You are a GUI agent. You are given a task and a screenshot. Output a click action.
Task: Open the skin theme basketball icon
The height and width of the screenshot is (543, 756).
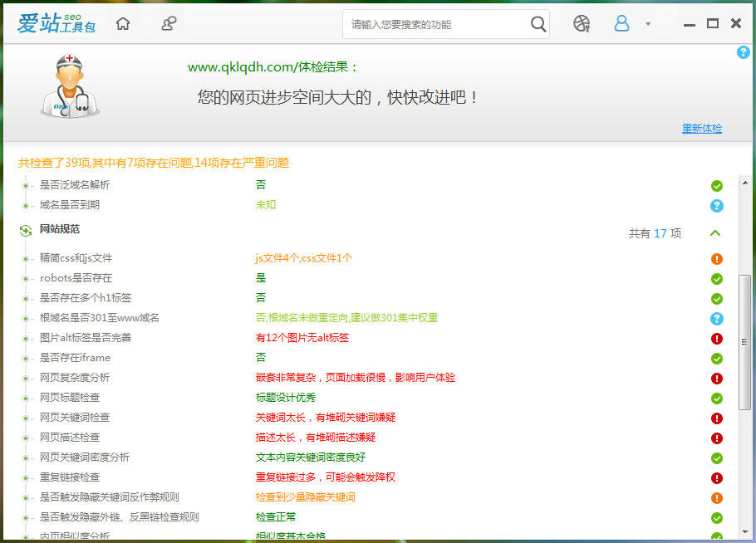pyautogui.click(x=582, y=24)
